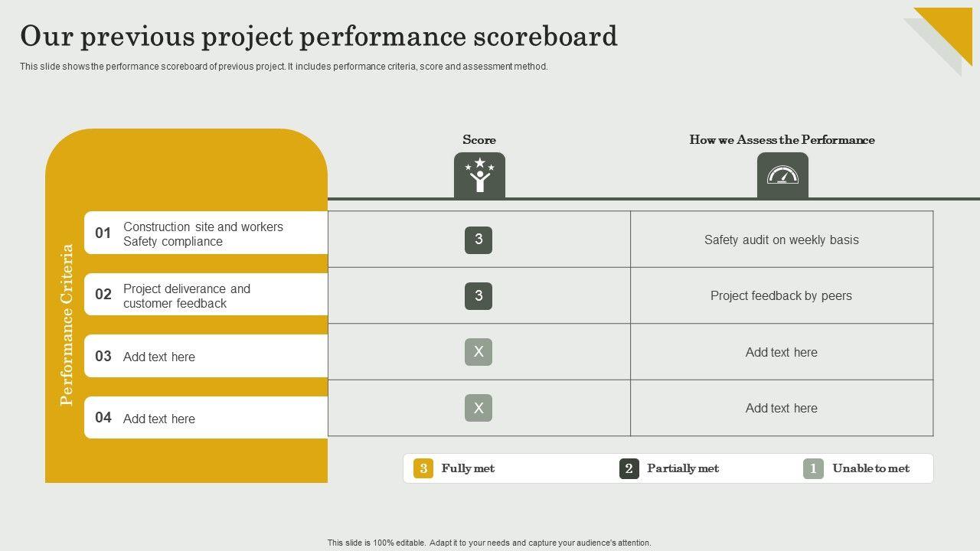The width and height of the screenshot is (980, 551).
Task: Click the Project feedback by peers cell
Action: tap(782, 296)
